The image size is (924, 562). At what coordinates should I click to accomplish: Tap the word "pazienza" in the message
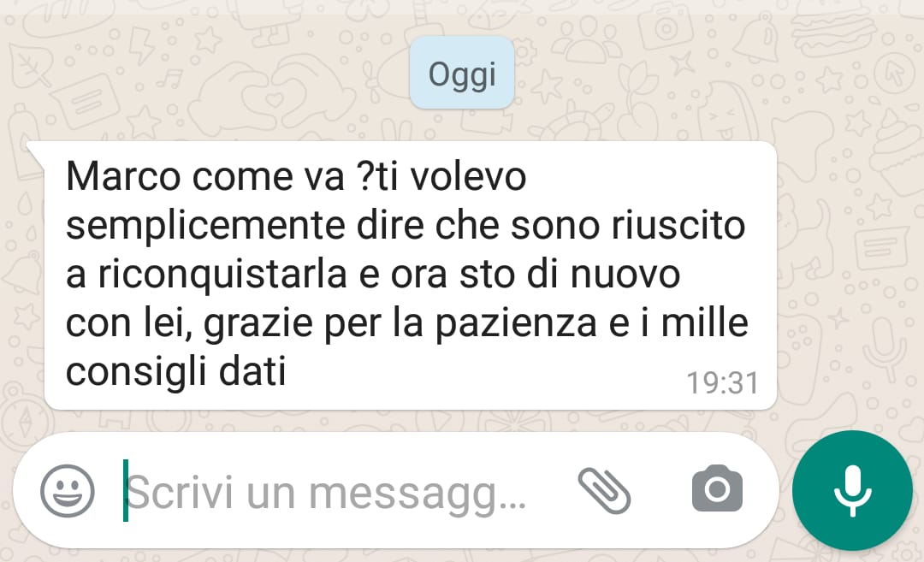click(x=516, y=324)
